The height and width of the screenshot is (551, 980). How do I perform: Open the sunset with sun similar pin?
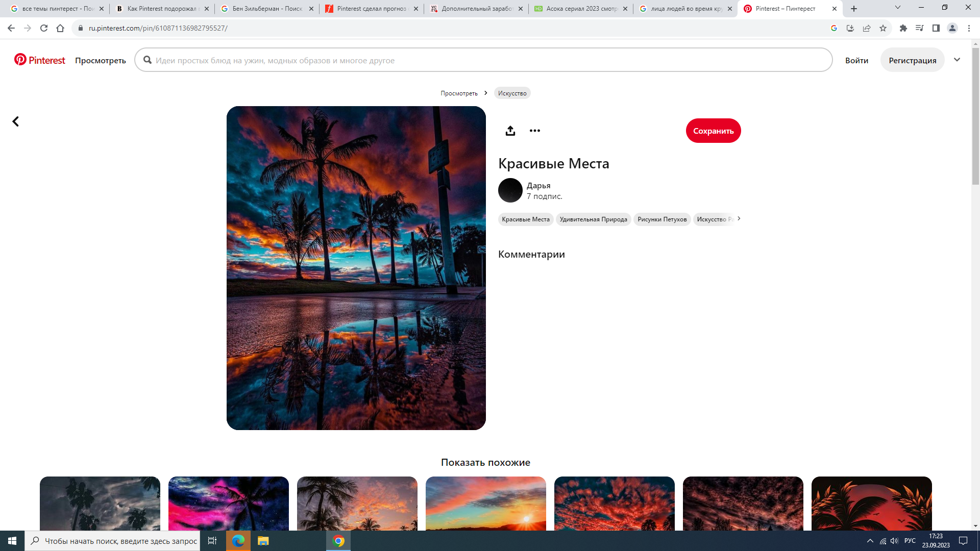pos(485,504)
